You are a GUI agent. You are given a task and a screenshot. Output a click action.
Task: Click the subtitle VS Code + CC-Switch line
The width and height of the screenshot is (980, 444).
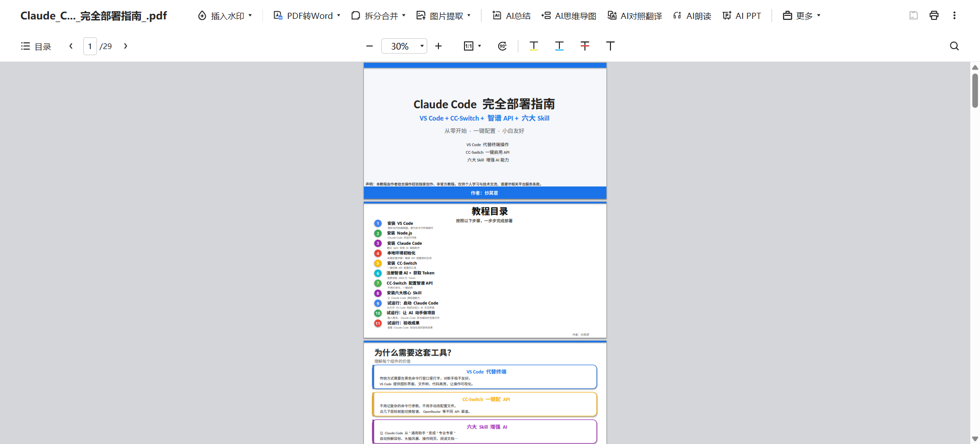pyautogui.click(x=484, y=118)
